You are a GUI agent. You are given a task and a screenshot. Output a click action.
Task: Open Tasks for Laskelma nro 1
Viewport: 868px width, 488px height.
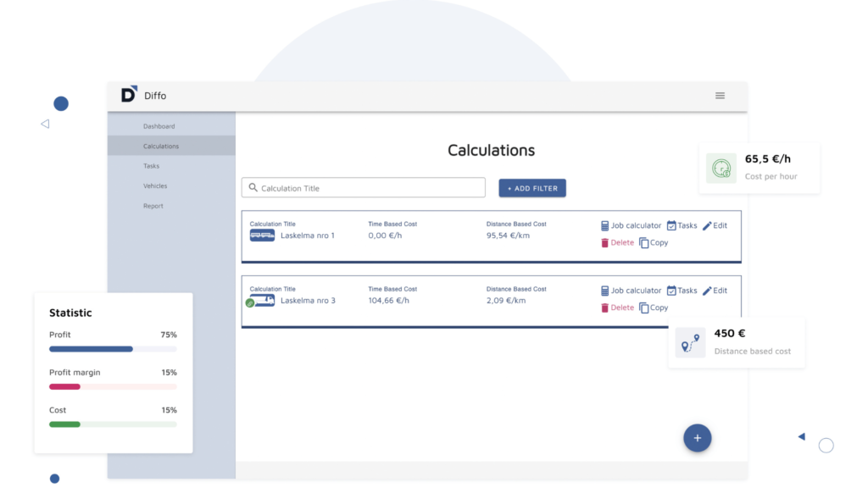click(x=682, y=225)
